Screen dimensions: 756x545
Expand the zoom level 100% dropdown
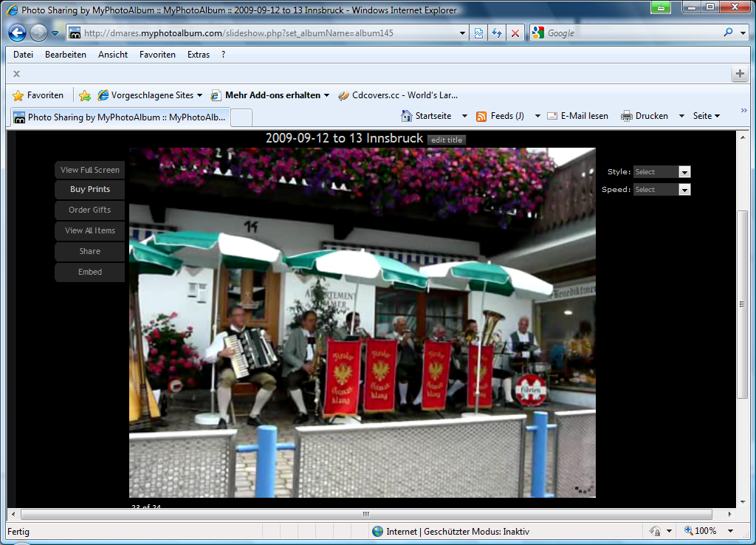(x=731, y=531)
